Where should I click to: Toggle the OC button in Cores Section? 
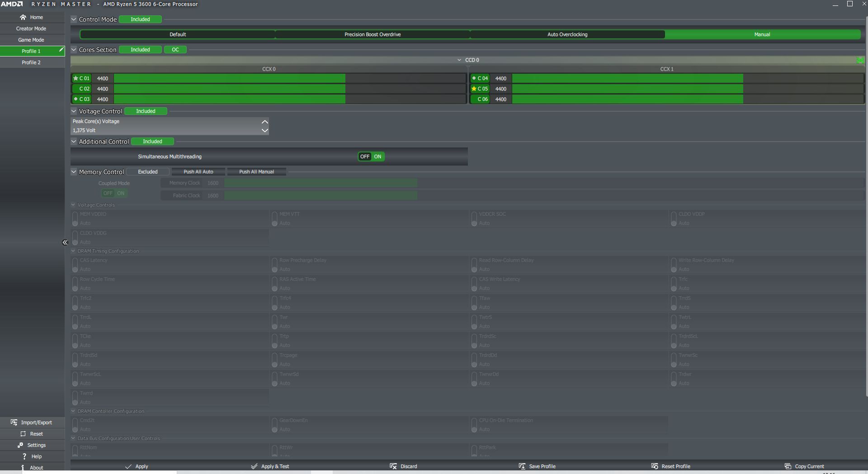click(175, 50)
